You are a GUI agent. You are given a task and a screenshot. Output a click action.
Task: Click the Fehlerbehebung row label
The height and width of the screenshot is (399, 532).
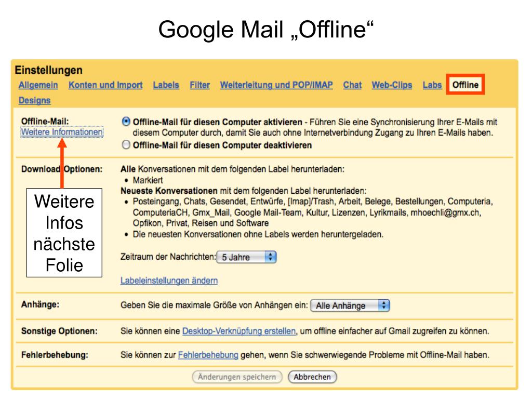[x=55, y=355]
